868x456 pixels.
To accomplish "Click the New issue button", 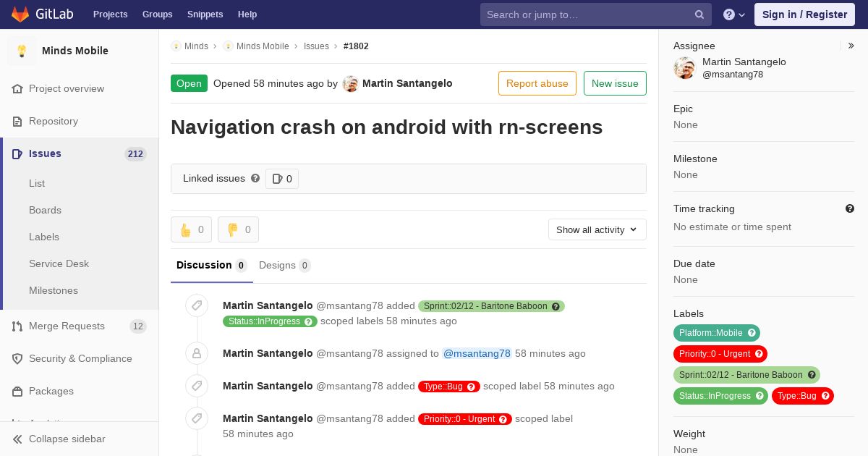I will [x=615, y=83].
